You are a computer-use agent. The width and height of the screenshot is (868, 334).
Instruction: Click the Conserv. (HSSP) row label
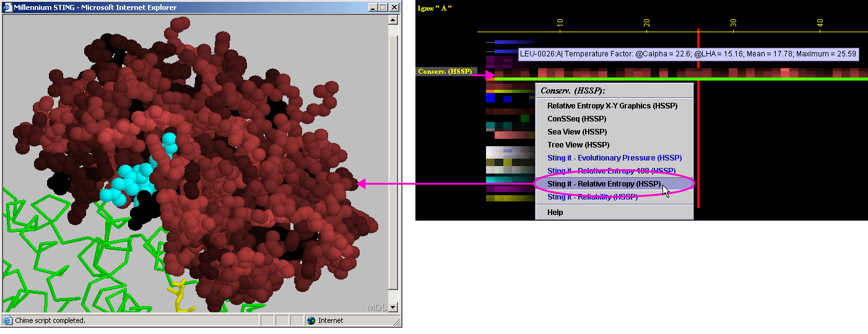[445, 72]
